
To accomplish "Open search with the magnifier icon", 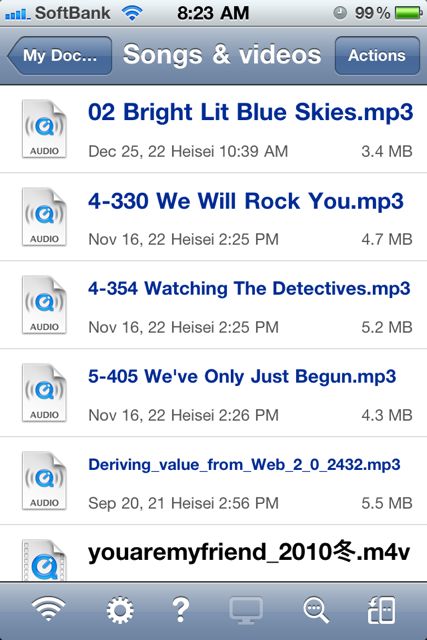I will [x=316, y=611].
